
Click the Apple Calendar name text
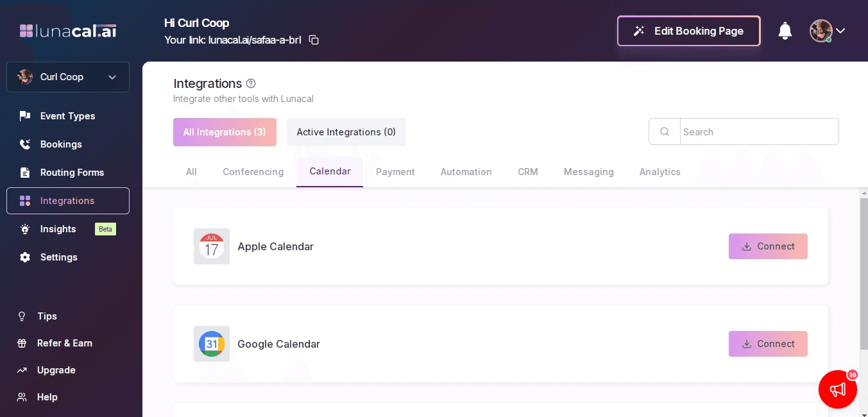coord(275,246)
